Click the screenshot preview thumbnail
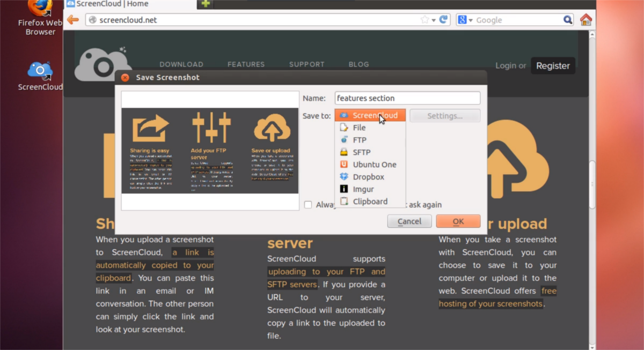Viewport: 644px width, 350px height. (x=210, y=151)
